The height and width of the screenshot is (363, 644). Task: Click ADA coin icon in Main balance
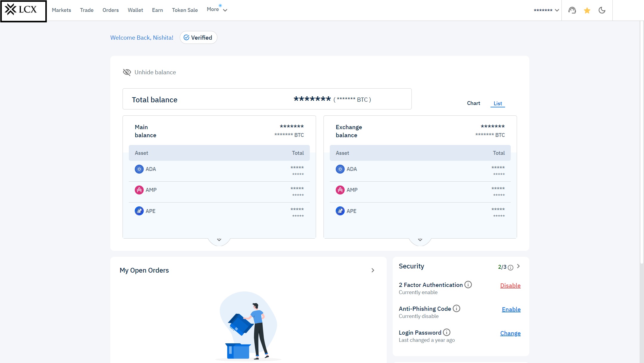[139, 169]
